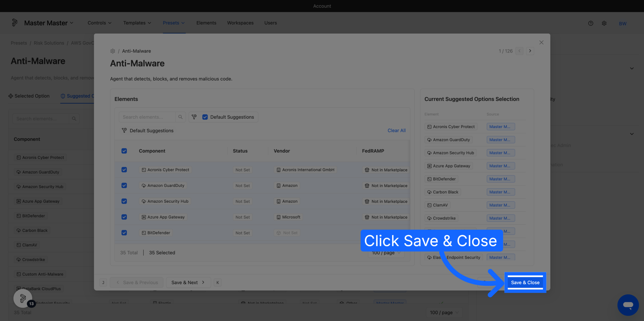Uncheck the Amazon GuardDuty row checkbox

pos(124,185)
